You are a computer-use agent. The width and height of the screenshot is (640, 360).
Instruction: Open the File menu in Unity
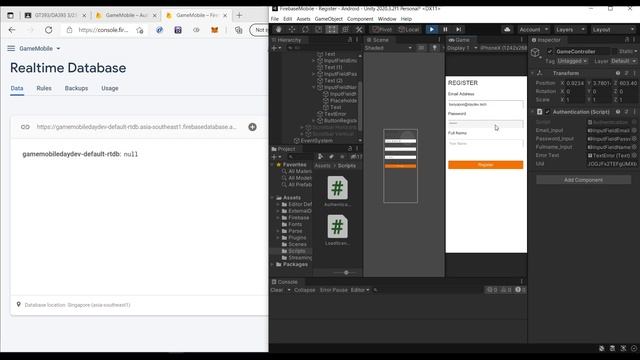275,19
